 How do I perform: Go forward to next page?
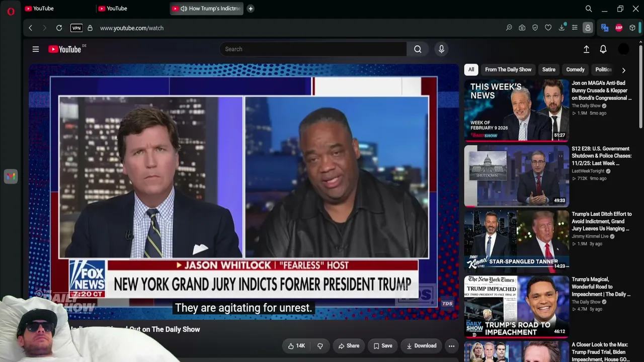(44, 28)
